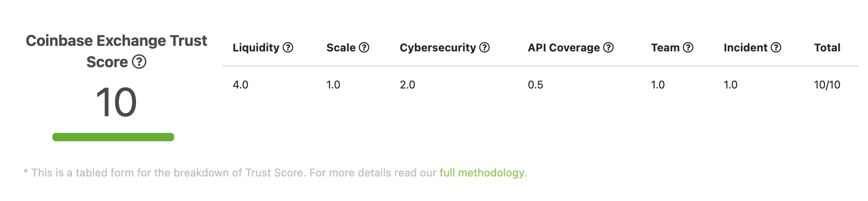Open Cybersecurity help tooltip icon

pyautogui.click(x=484, y=48)
